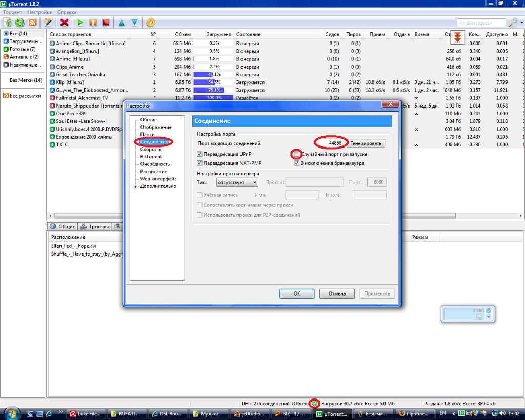Select BitTorrent in the settings tree

point(151,157)
